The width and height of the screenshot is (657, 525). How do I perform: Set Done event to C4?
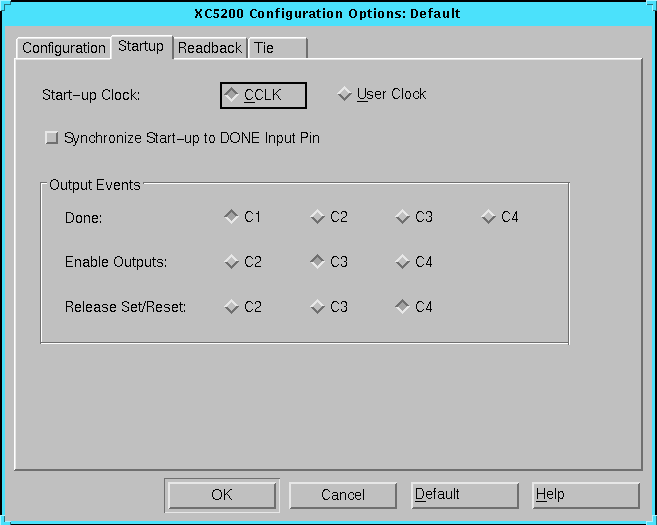coord(500,217)
